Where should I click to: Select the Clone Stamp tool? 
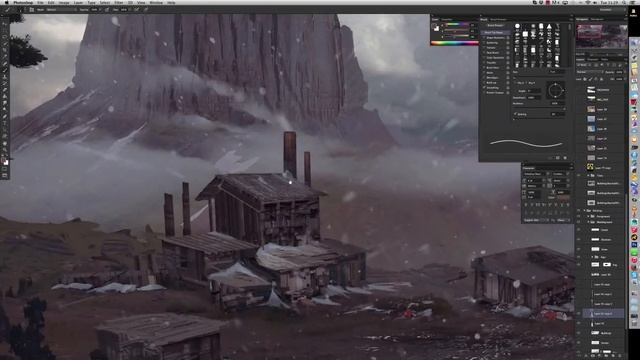[x=5, y=77]
